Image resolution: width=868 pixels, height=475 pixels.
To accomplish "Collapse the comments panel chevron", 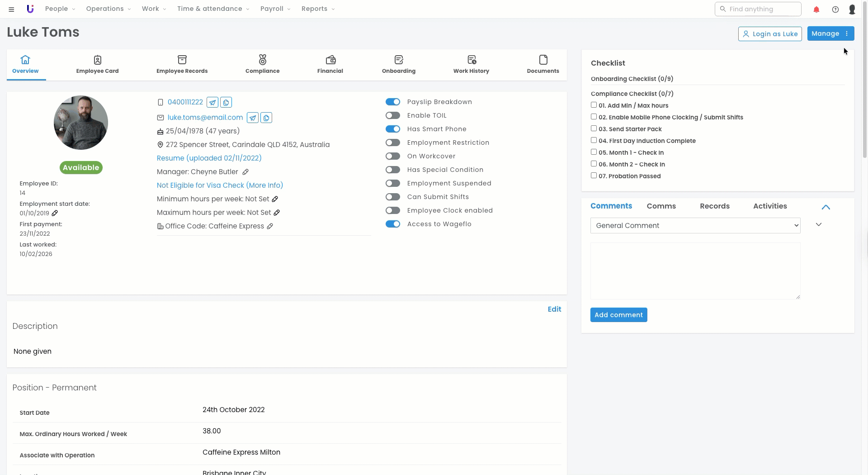I will 826,207.
